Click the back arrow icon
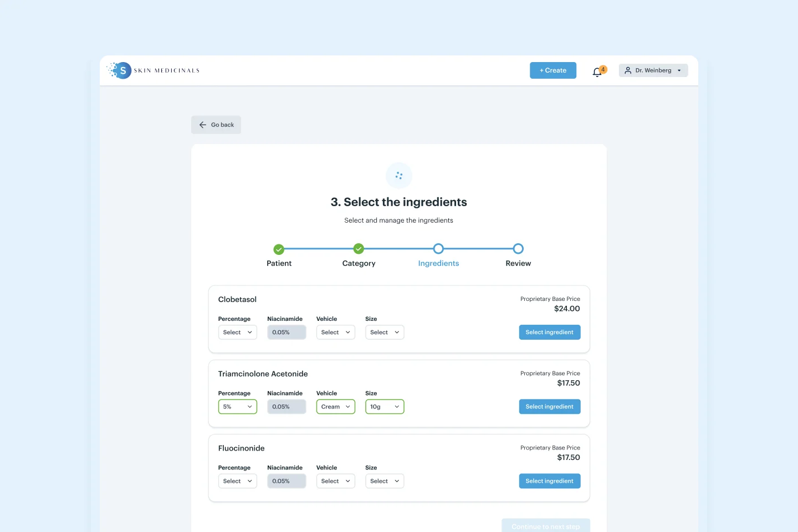Image resolution: width=798 pixels, height=532 pixels. tap(203, 125)
